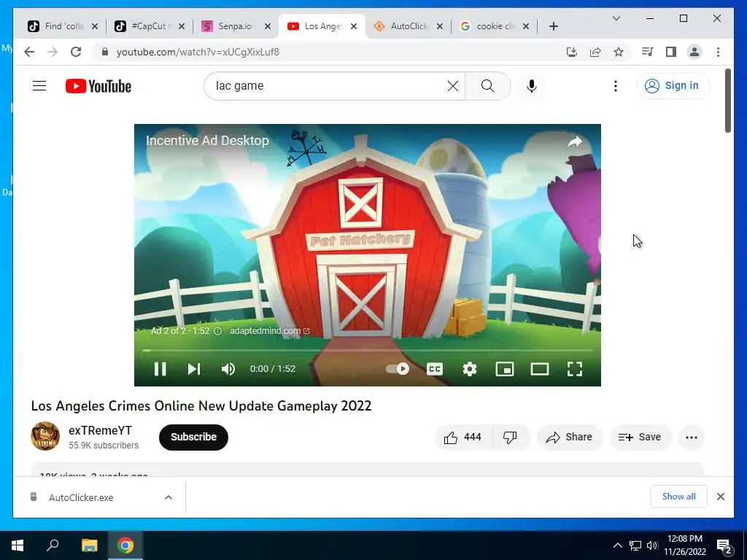Click Show all downloads
Viewport: 747px width, 560px height.
[x=679, y=497]
